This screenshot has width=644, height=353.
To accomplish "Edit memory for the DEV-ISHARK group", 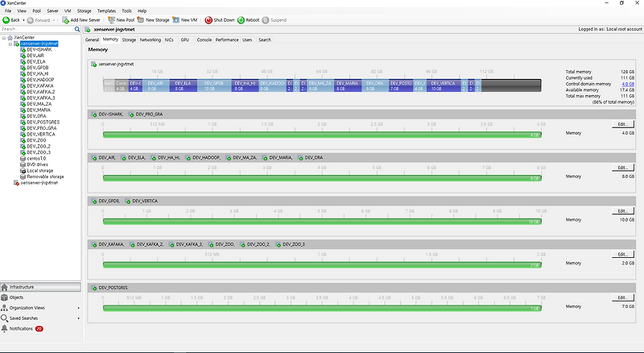I will pyautogui.click(x=622, y=124).
